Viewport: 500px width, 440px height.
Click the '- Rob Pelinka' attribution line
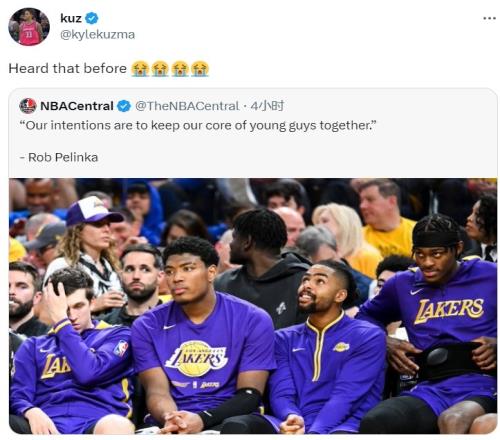[x=59, y=157]
